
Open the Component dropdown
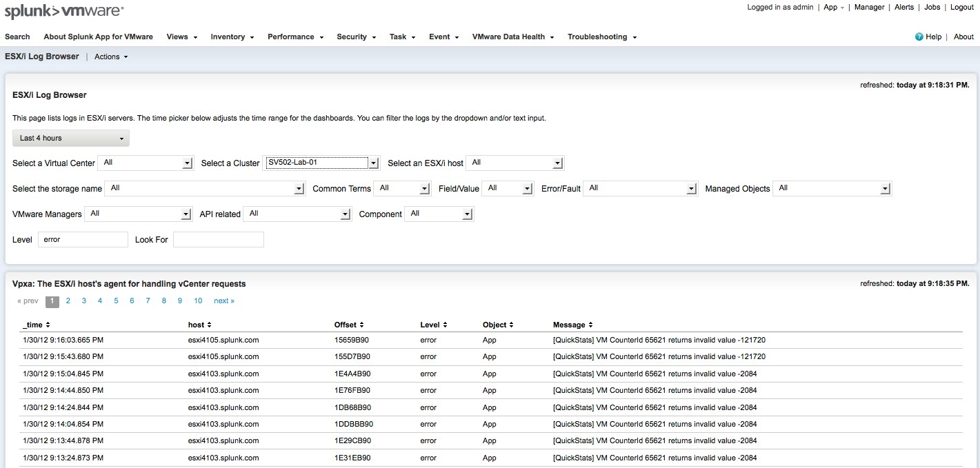click(x=439, y=214)
